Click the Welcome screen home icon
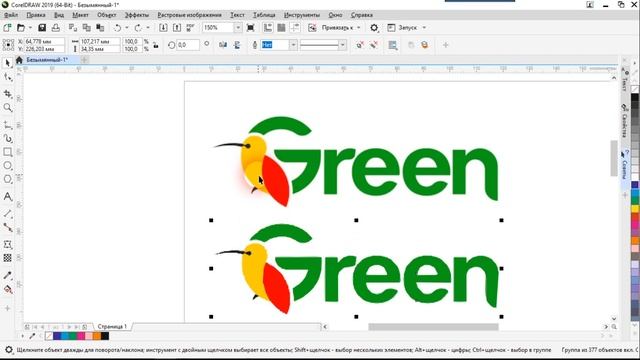Viewport: 640px width, 360px height. [19, 60]
